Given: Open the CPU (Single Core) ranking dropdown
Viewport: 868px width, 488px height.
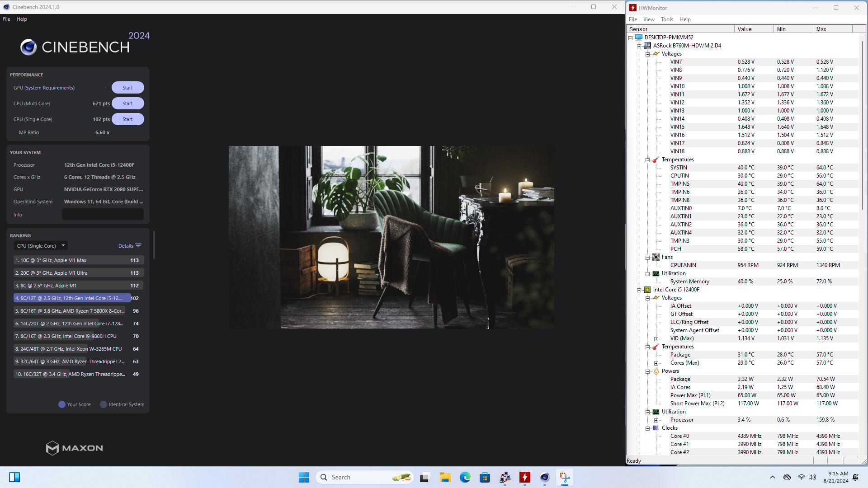Looking at the screenshot, I should click(40, 246).
